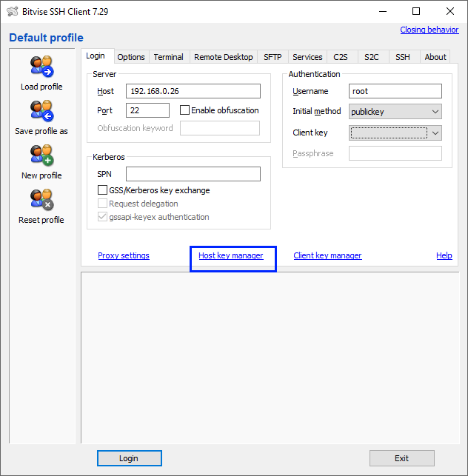Open the Initial method dropdown

tap(395, 111)
